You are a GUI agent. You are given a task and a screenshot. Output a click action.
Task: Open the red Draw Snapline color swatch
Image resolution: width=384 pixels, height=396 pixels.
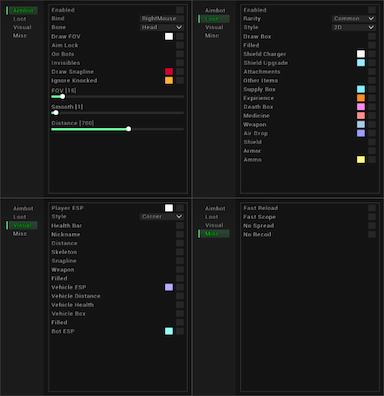pos(169,72)
